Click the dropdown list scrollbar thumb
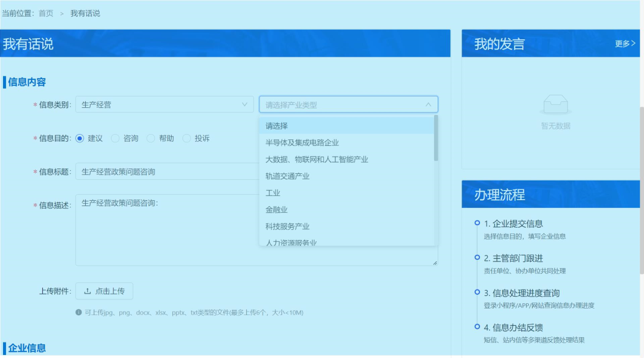The image size is (644, 358). [436, 138]
